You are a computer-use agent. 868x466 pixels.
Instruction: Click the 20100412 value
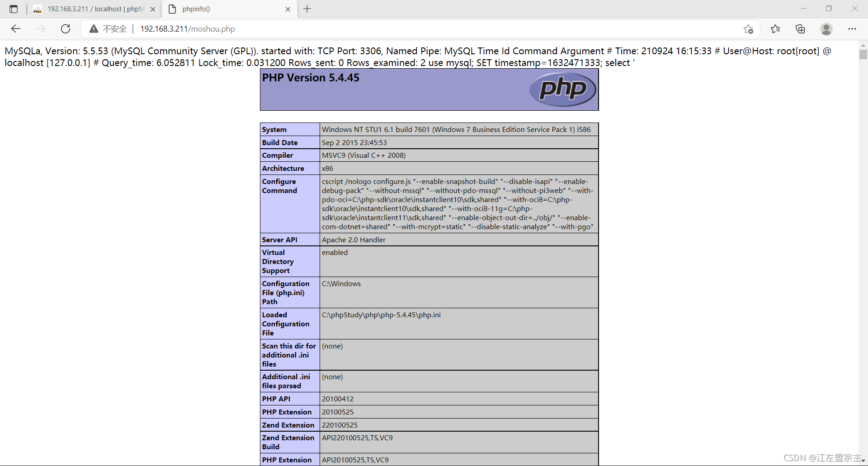click(x=338, y=399)
